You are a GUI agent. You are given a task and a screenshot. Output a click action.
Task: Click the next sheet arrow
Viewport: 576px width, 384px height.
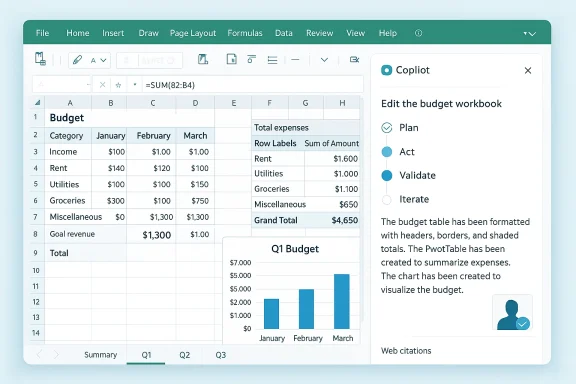56,354
